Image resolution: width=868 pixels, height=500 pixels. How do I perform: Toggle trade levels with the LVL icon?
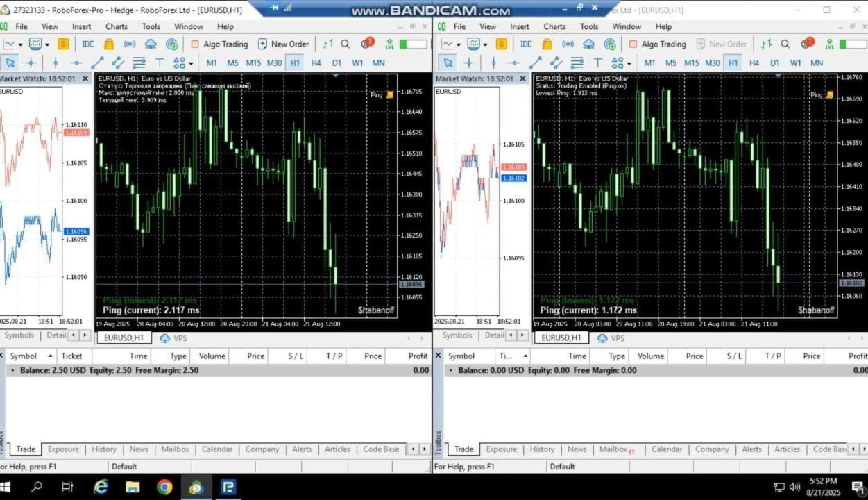click(391, 44)
